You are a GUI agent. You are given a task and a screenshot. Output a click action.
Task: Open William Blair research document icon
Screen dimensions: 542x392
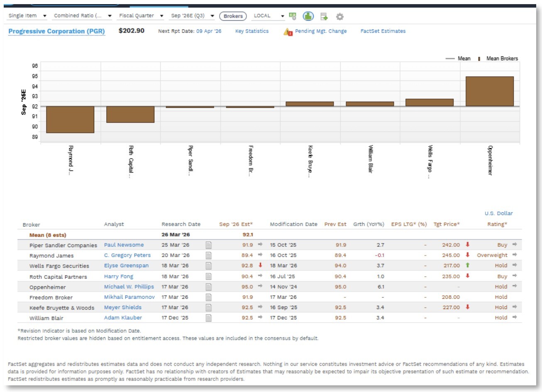point(208,318)
